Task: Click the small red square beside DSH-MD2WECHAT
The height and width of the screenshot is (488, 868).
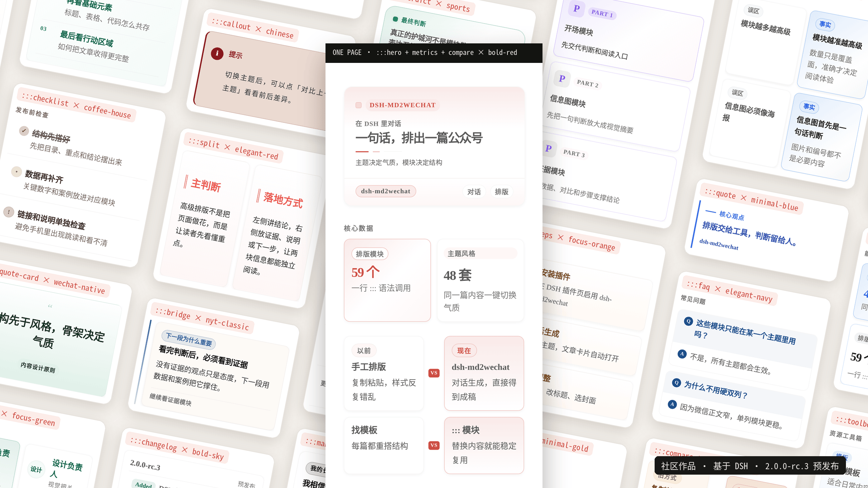Action: point(358,105)
